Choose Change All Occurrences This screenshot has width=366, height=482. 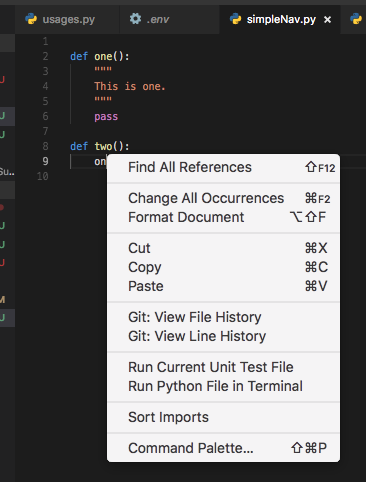click(x=223, y=198)
